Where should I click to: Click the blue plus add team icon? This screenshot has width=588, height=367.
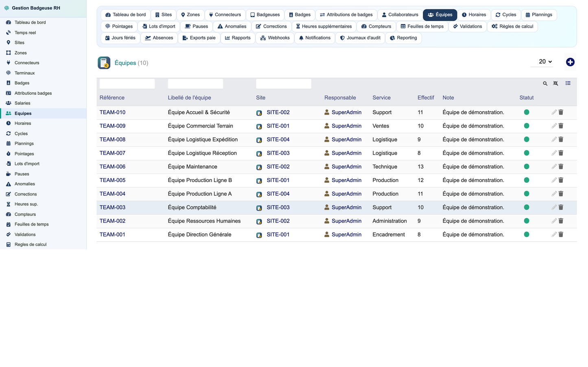[x=570, y=62]
